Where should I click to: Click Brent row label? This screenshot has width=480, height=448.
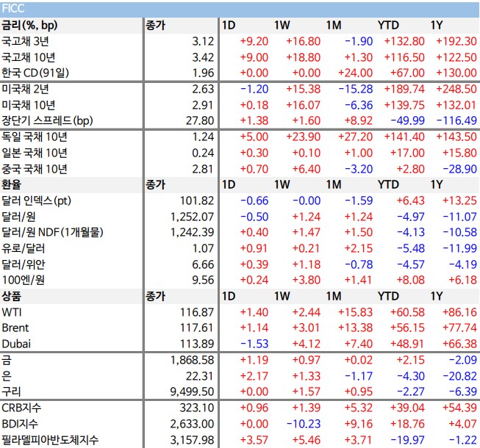[15, 328]
